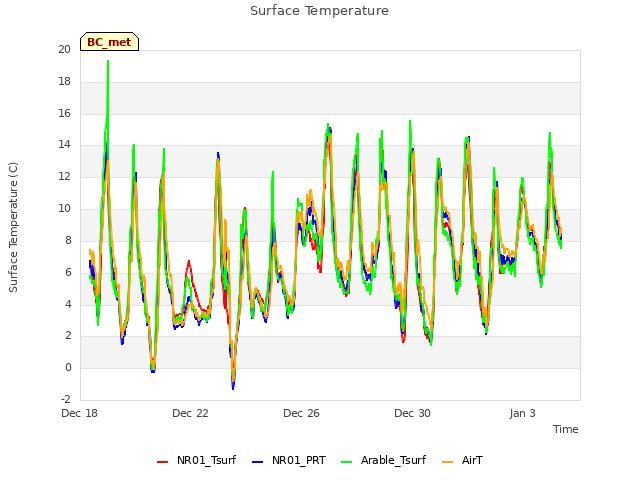Click the red NR01_Tsurf legend swatch

[162, 462]
